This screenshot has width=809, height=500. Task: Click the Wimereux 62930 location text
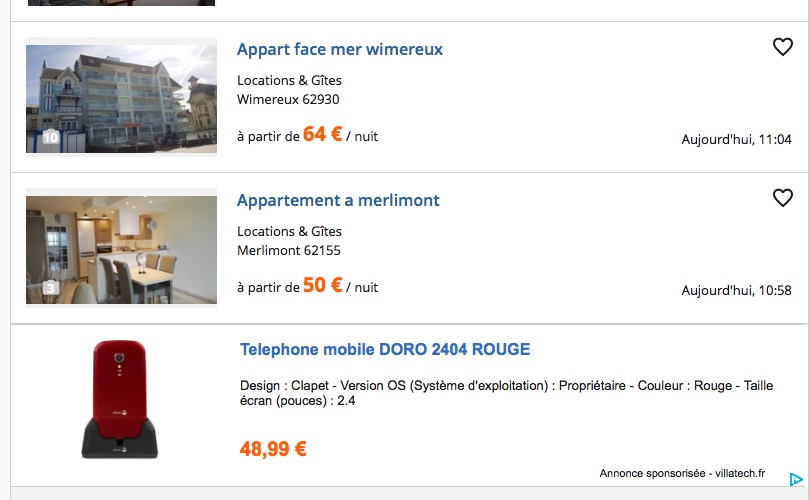[x=288, y=99]
